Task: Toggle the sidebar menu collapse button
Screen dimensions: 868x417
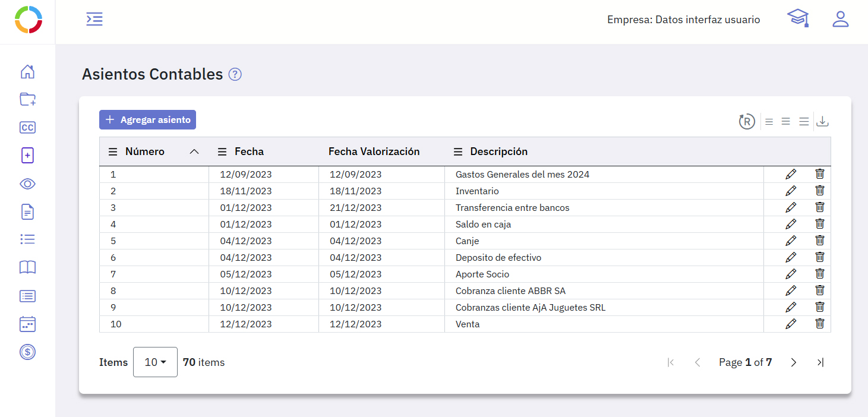Action: [94, 19]
